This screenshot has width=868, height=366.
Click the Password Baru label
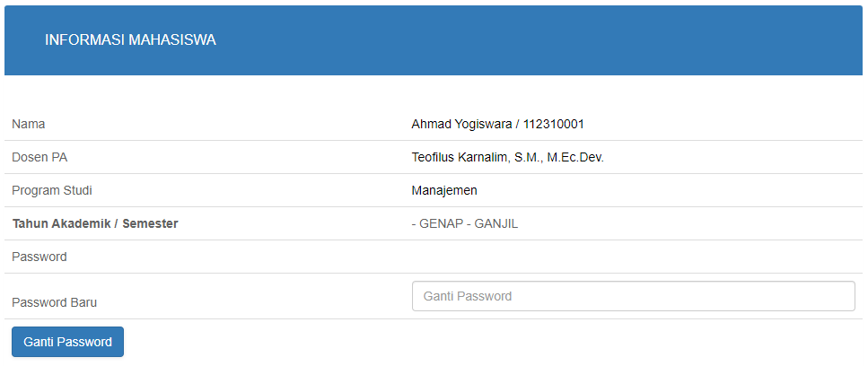(54, 302)
